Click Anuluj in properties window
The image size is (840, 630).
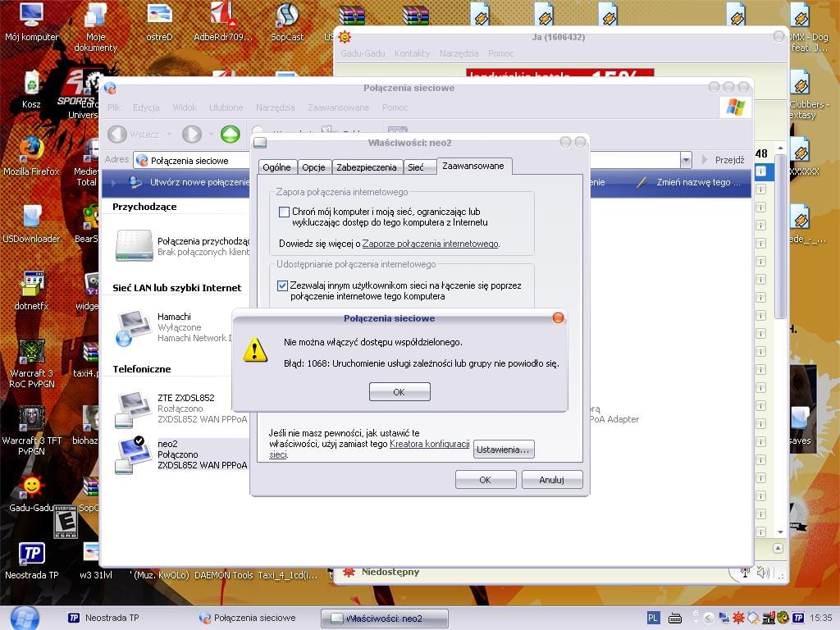click(552, 479)
